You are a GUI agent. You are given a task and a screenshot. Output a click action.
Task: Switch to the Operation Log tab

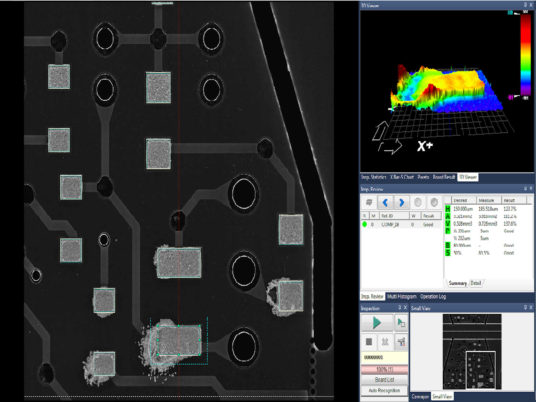(x=433, y=296)
